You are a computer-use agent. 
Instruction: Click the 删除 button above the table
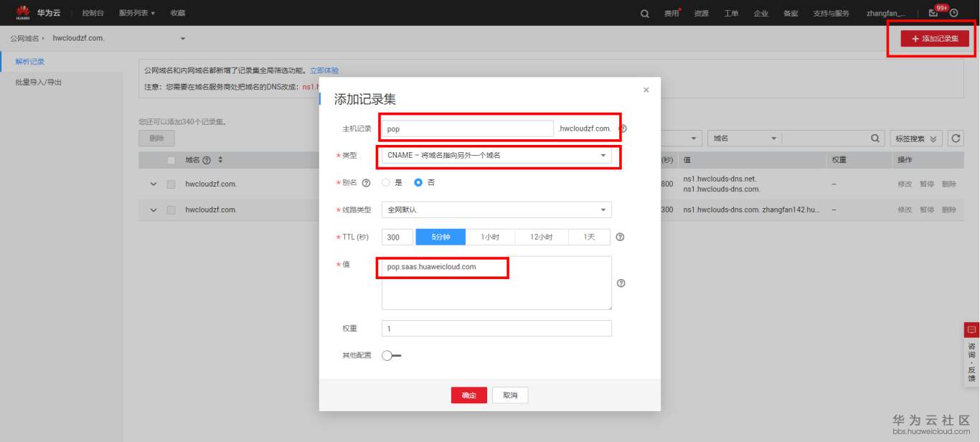coord(156,138)
